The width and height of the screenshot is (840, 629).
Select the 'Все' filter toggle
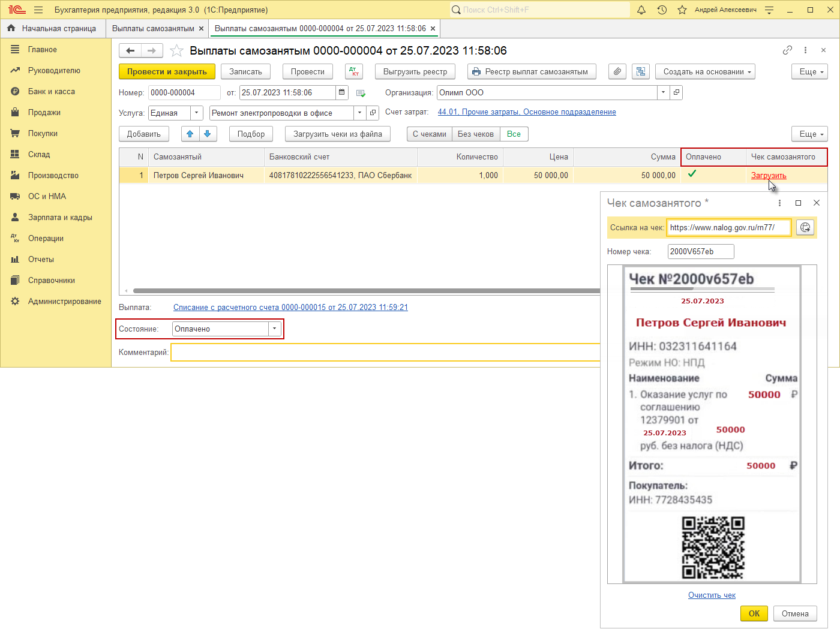coord(514,134)
